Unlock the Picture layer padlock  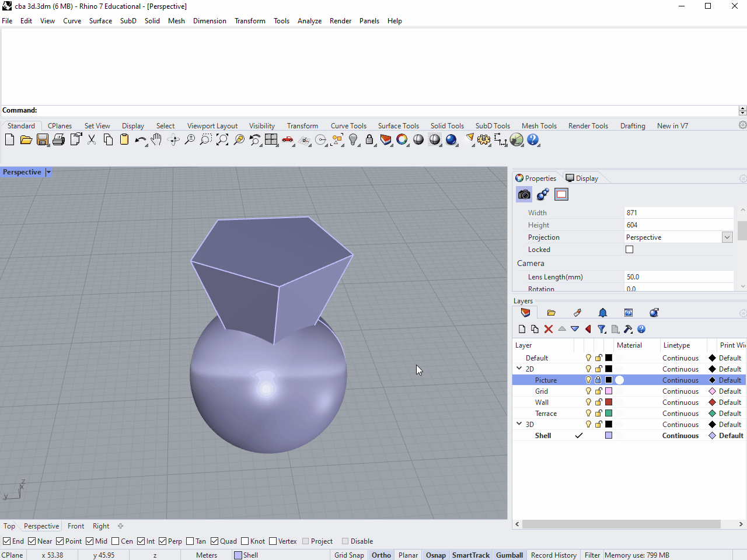(598, 380)
